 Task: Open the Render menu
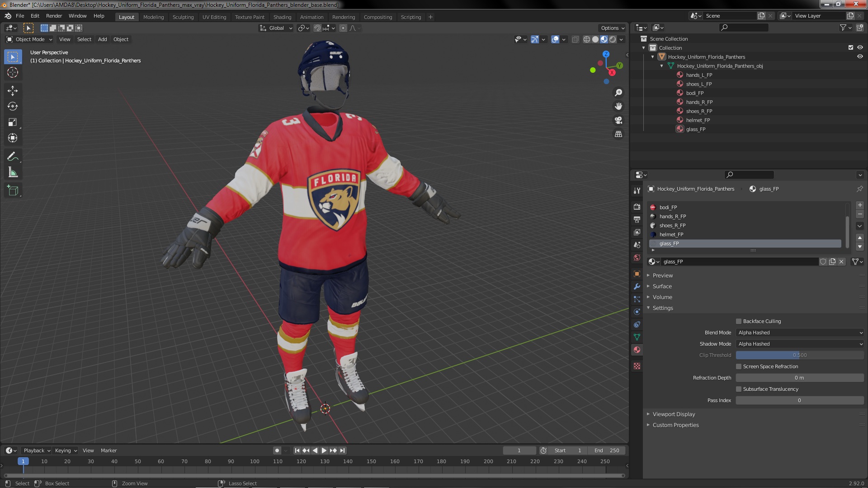coord(54,16)
